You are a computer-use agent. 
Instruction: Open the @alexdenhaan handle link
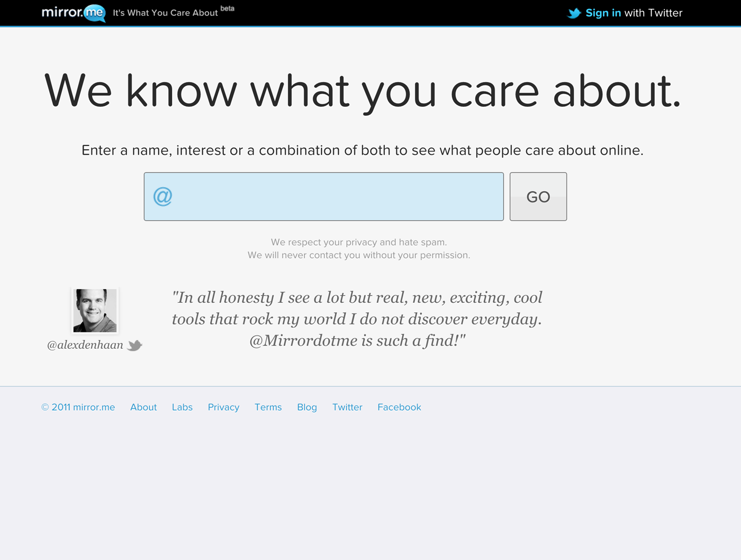point(85,345)
